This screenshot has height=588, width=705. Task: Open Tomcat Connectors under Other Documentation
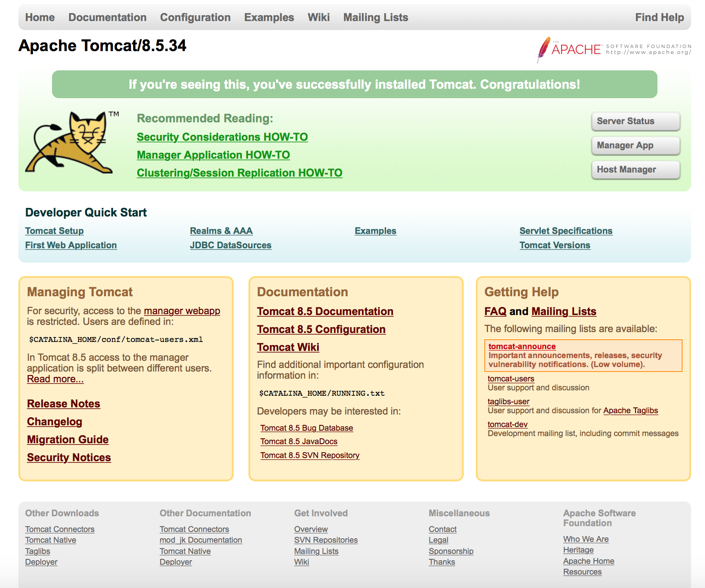195,529
